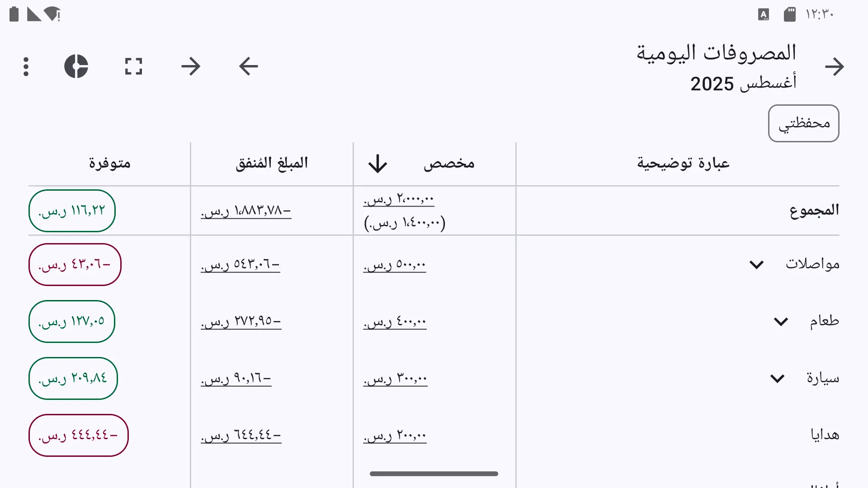
Task: Sort by متوفرة column header
Action: coord(109,163)
